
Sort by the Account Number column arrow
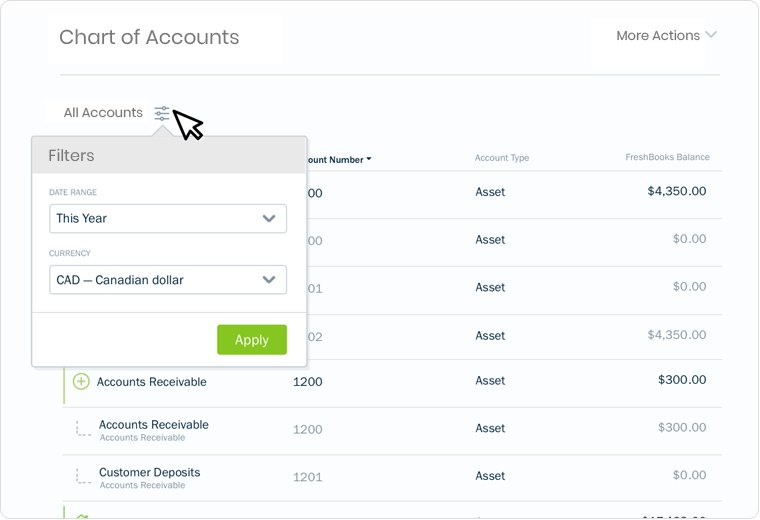(369, 159)
